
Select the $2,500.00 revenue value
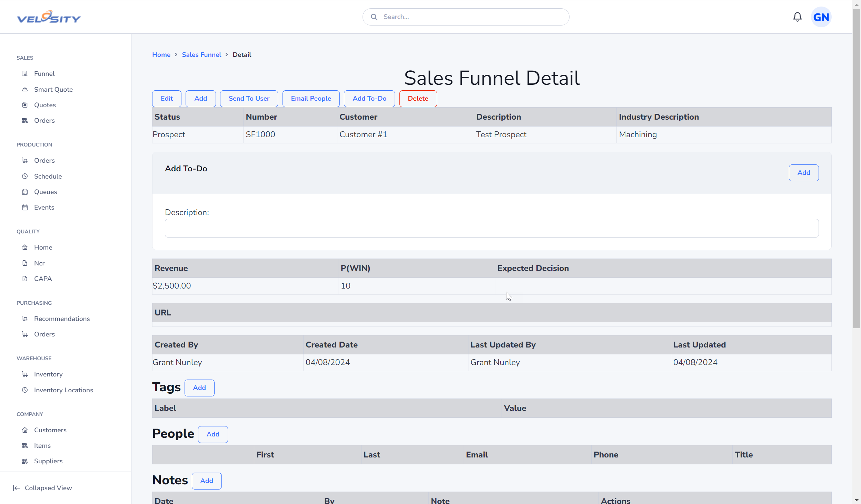171,286
